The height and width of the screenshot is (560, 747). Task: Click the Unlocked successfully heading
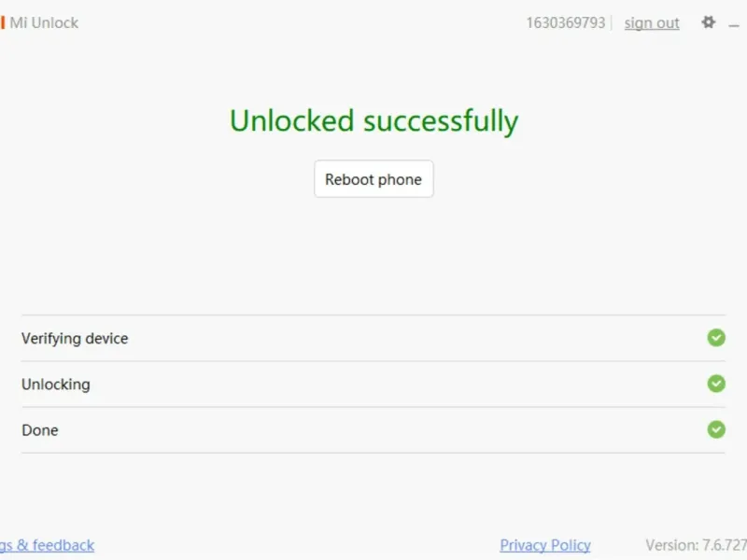(x=373, y=121)
